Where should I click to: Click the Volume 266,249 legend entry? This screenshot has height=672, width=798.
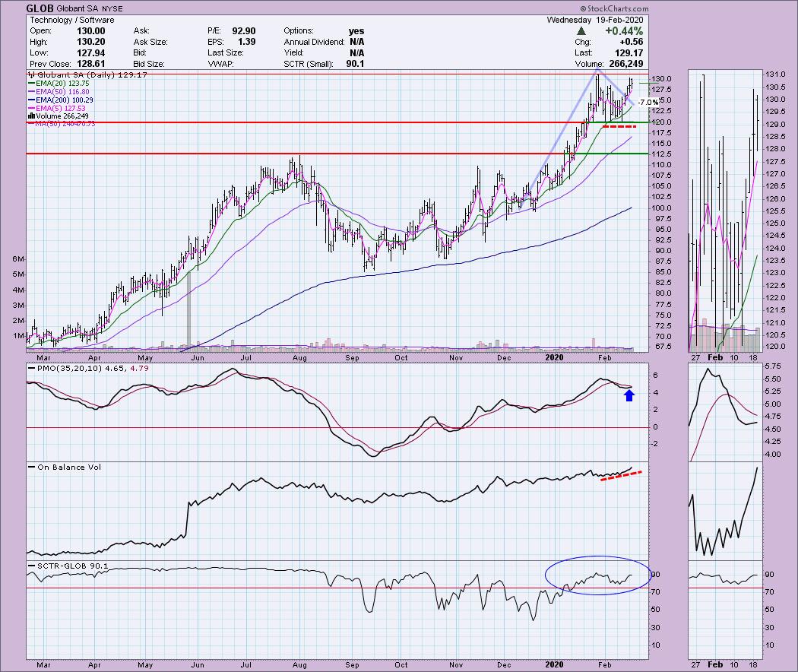pyautogui.click(x=59, y=116)
